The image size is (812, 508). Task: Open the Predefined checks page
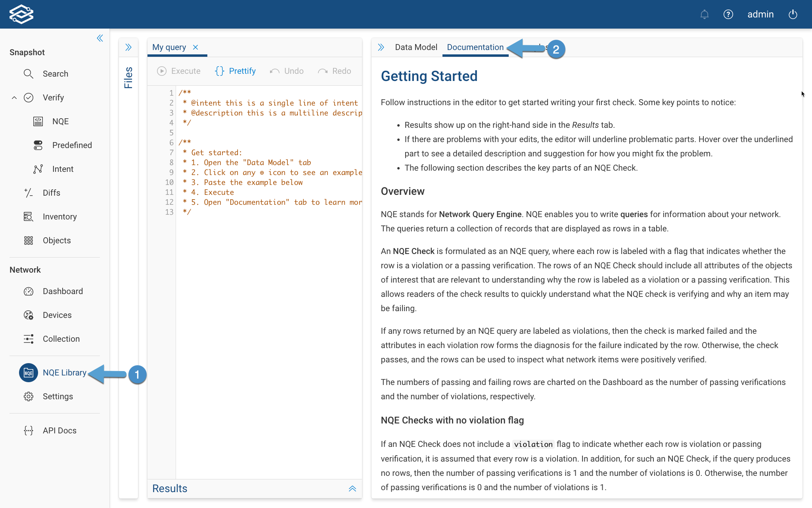[x=72, y=145]
